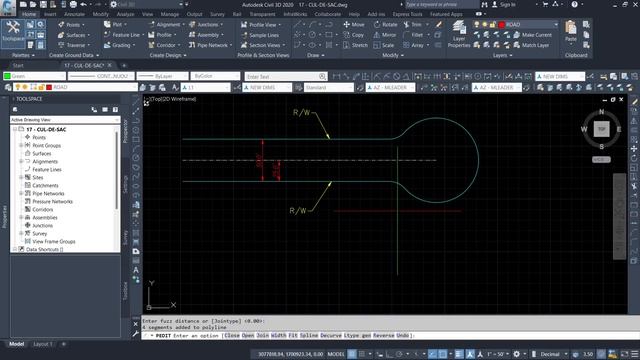The image size is (640, 360).
Task: Select Corridors in Toolspace tree
Action: (x=42, y=209)
